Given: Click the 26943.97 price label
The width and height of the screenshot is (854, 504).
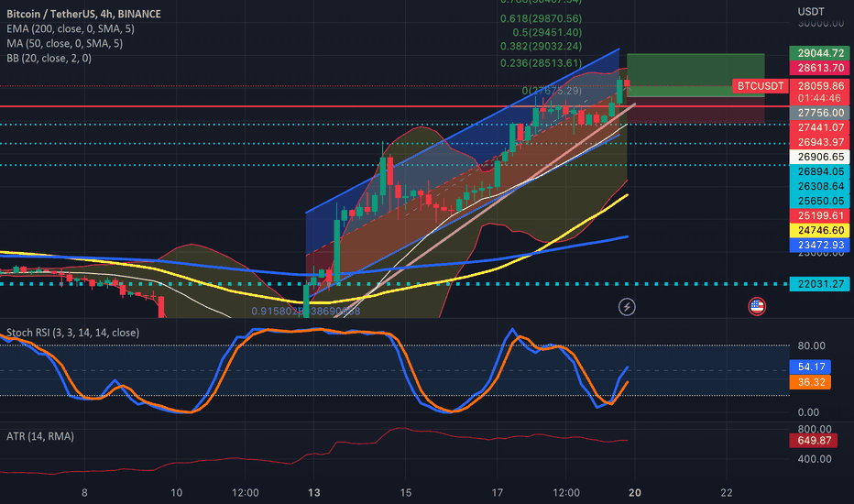Looking at the screenshot, I should coord(820,142).
